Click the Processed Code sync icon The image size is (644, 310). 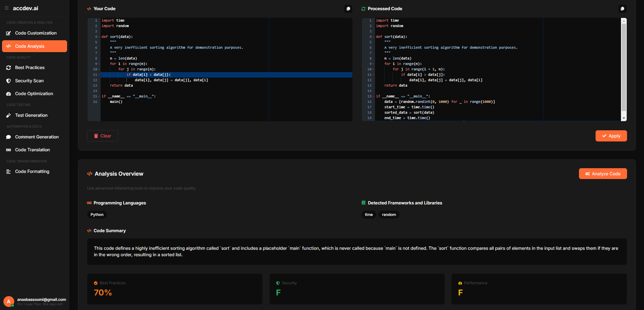[x=363, y=9]
